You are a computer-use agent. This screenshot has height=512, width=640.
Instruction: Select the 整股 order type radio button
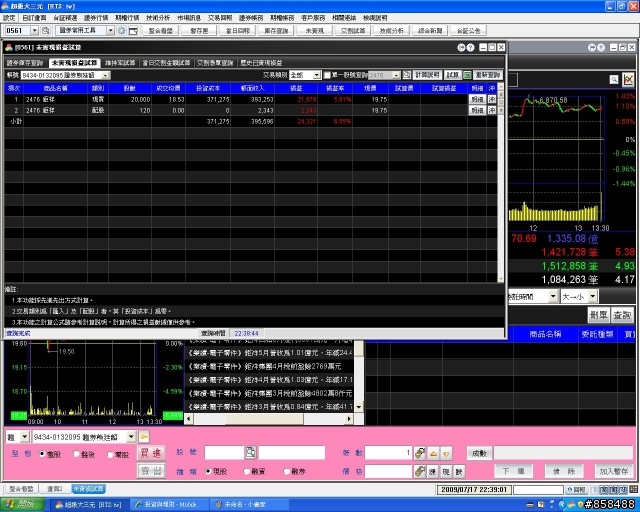(x=42, y=454)
